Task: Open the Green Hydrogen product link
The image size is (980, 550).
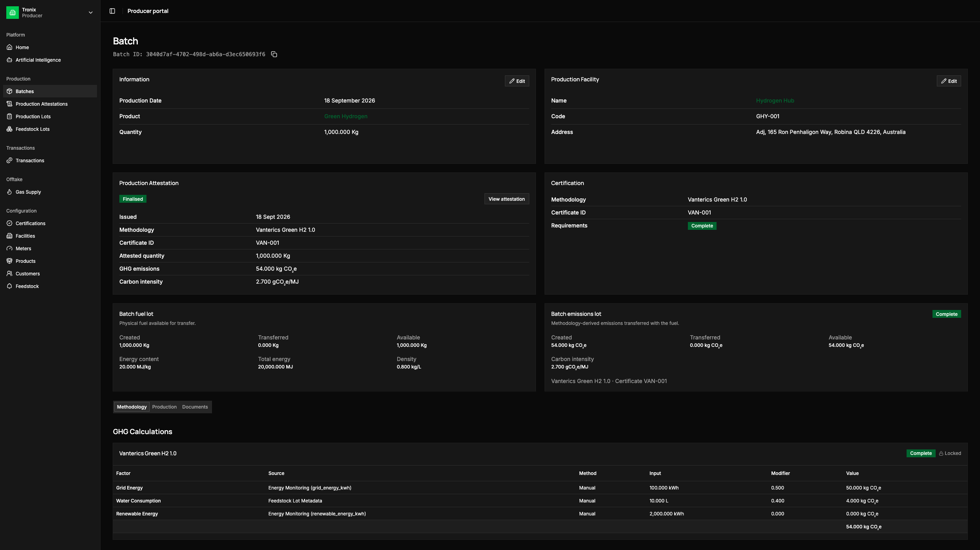Action: point(346,116)
